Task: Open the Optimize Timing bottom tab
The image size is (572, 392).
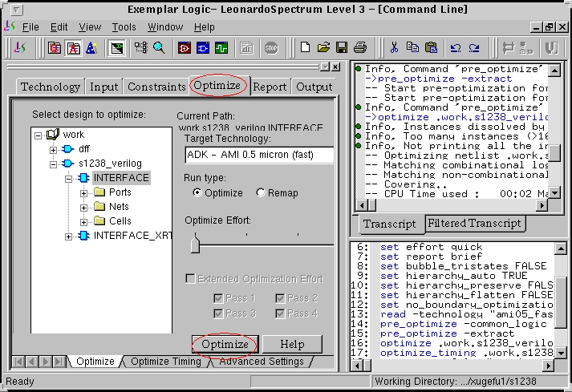Action: tap(165, 362)
